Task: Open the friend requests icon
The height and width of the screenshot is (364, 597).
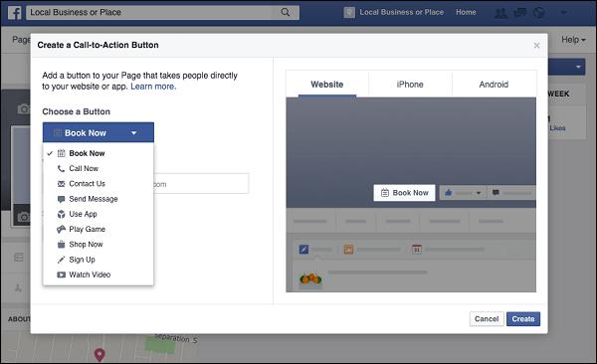Action: [x=500, y=13]
